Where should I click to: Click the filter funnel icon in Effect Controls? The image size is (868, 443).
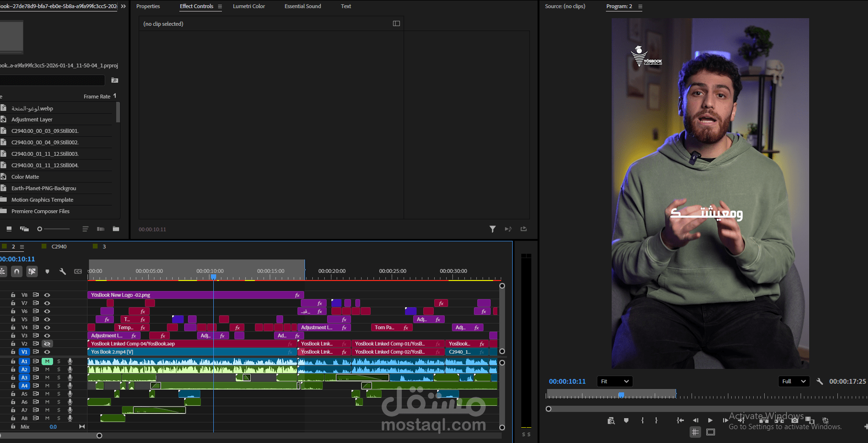pyautogui.click(x=493, y=229)
